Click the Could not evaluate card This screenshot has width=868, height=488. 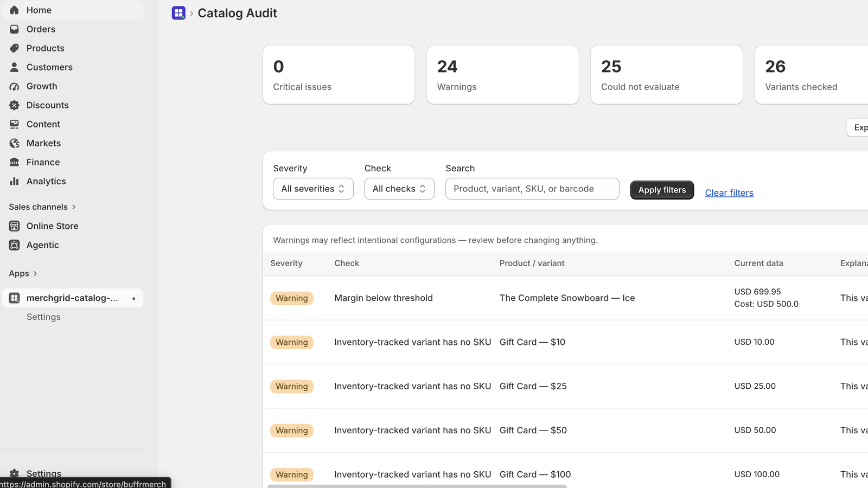click(x=666, y=75)
